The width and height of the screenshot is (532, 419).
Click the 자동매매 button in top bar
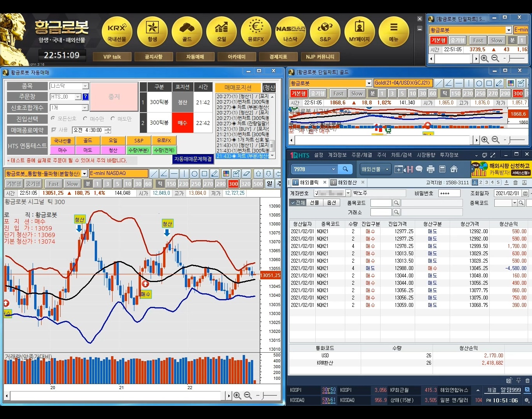click(195, 57)
